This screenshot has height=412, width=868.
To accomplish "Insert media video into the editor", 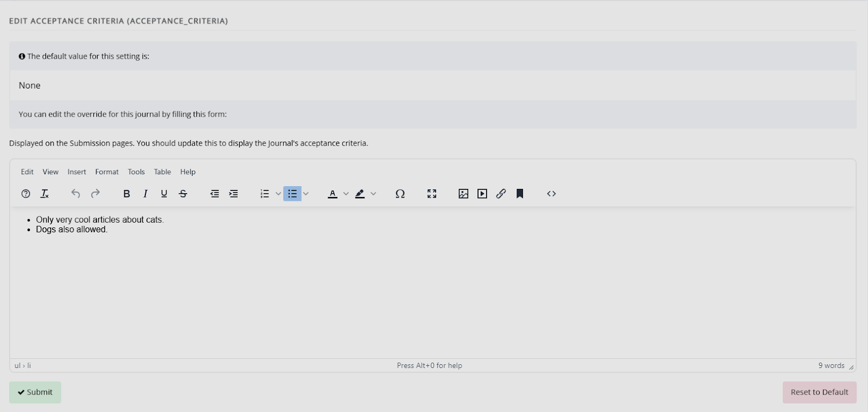I will tap(482, 194).
